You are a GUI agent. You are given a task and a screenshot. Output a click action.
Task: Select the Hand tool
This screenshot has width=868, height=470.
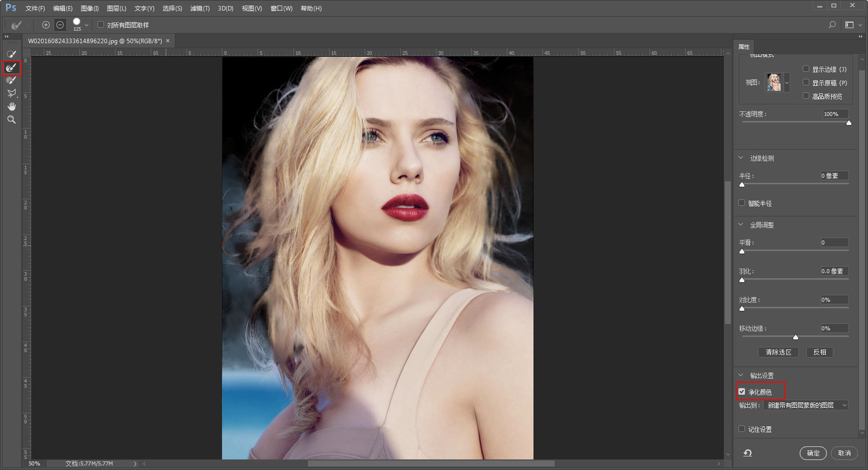click(x=11, y=106)
